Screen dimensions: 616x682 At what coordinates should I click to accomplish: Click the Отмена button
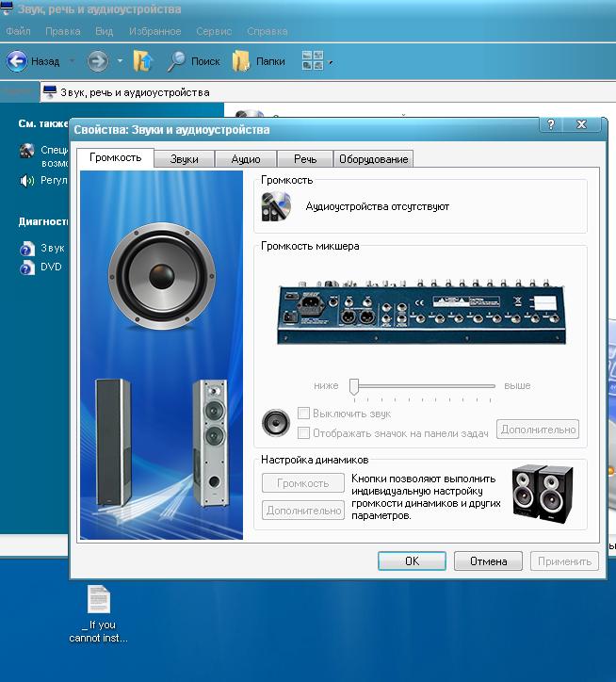coord(488,560)
